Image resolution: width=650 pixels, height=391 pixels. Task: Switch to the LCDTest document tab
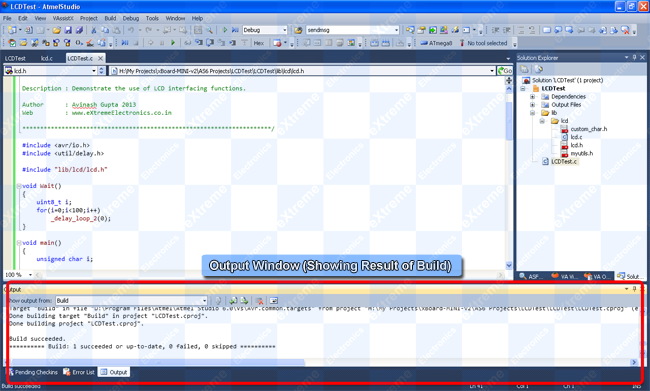pos(15,58)
